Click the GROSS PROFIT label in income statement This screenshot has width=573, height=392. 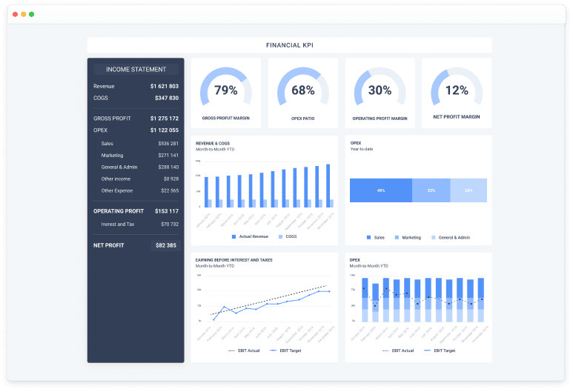(112, 119)
